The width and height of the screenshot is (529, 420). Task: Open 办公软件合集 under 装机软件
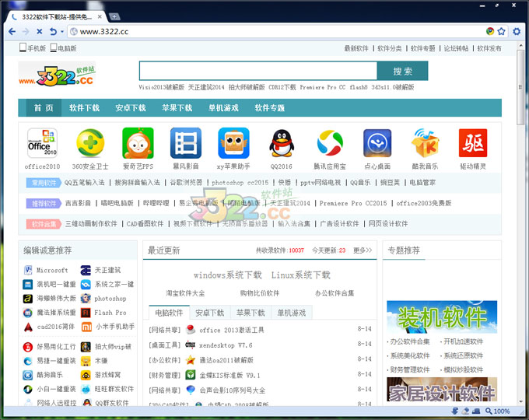click(x=410, y=341)
